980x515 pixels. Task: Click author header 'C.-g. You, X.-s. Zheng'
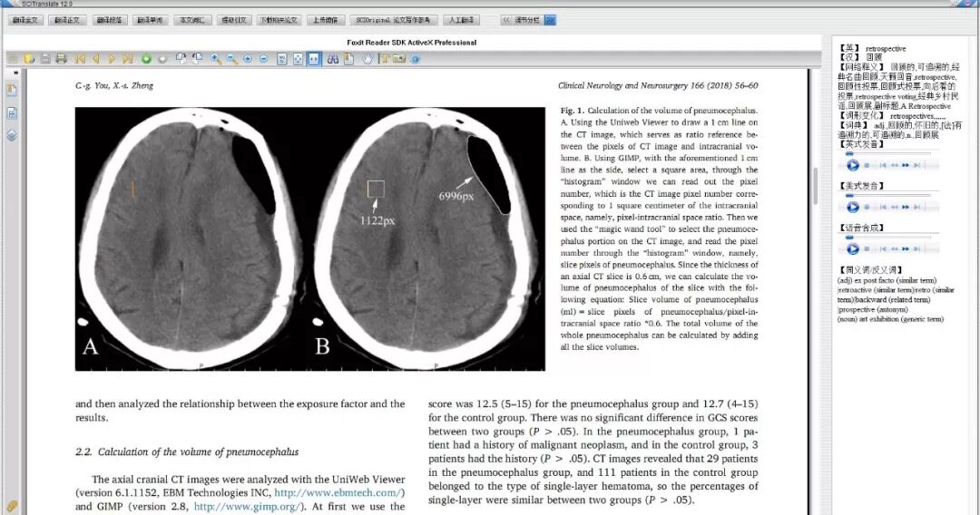pos(114,85)
